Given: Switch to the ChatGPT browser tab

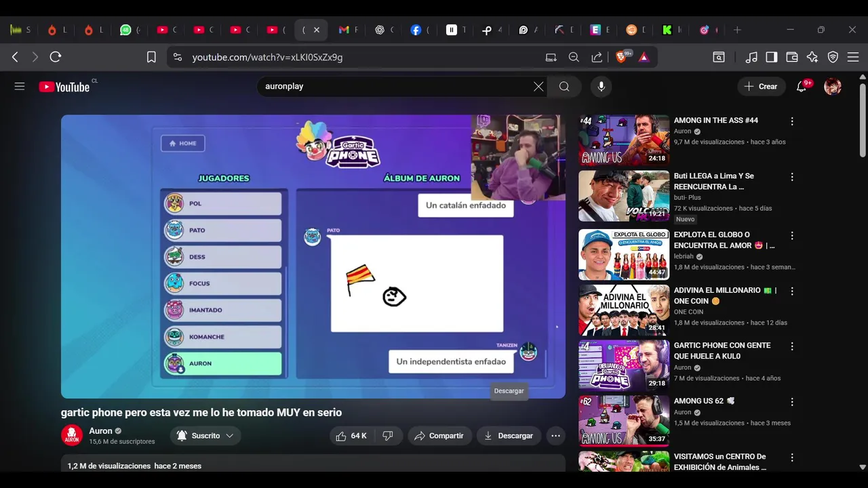Looking at the screenshot, I should pos(380,30).
